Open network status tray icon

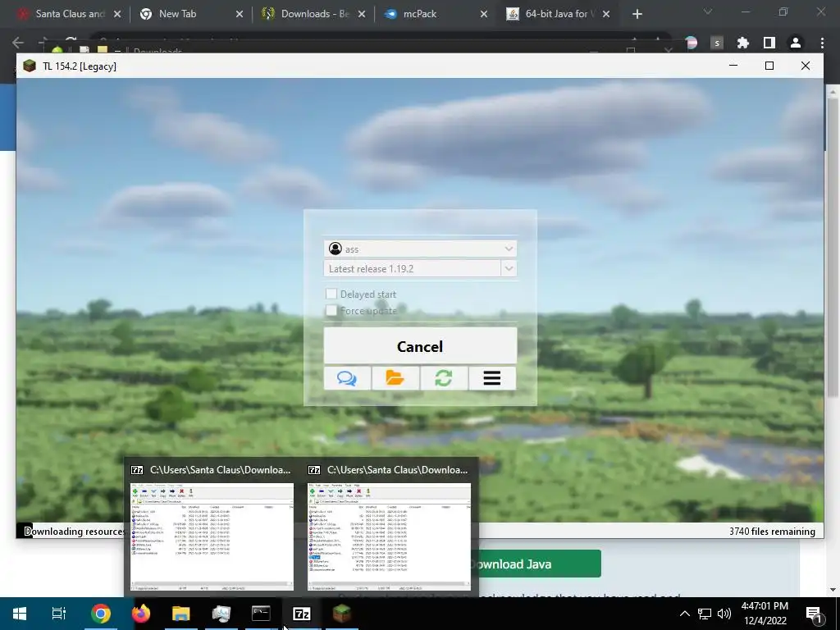(x=705, y=614)
